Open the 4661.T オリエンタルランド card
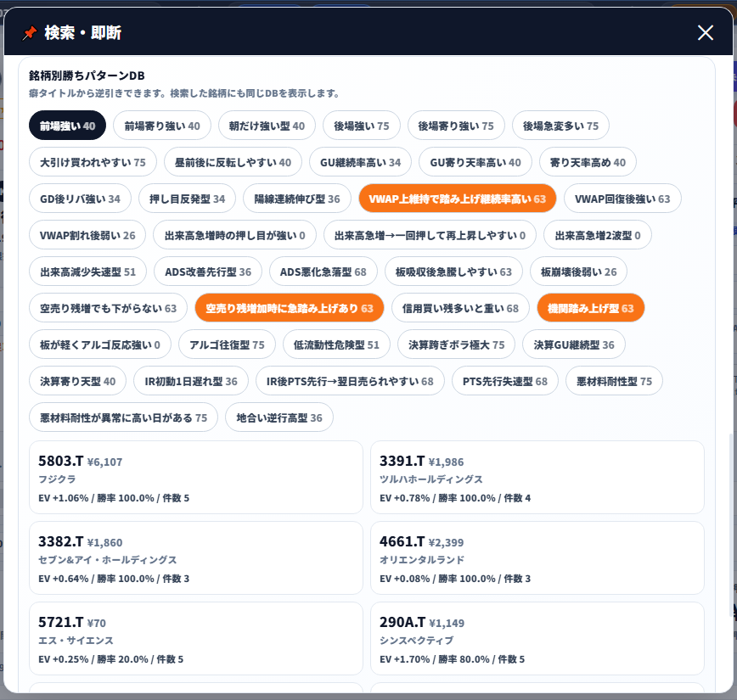This screenshot has width=737, height=700. pyautogui.click(x=537, y=557)
